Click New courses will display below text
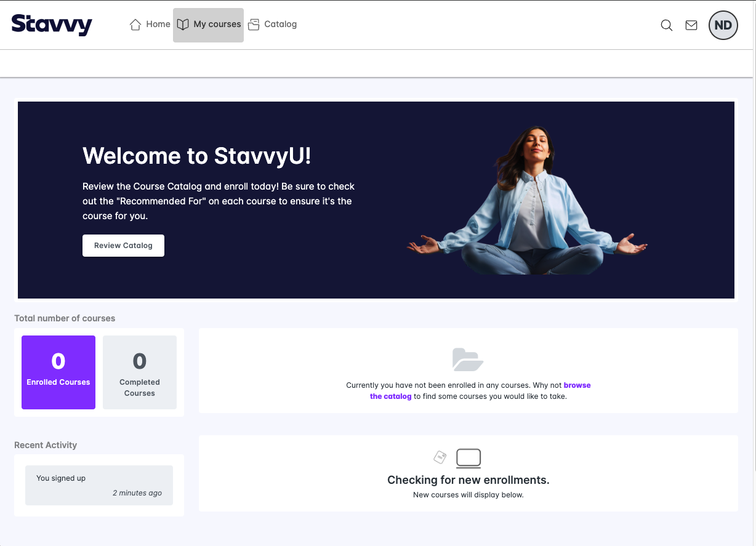Image resolution: width=756 pixels, height=546 pixels. pyautogui.click(x=468, y=495)
